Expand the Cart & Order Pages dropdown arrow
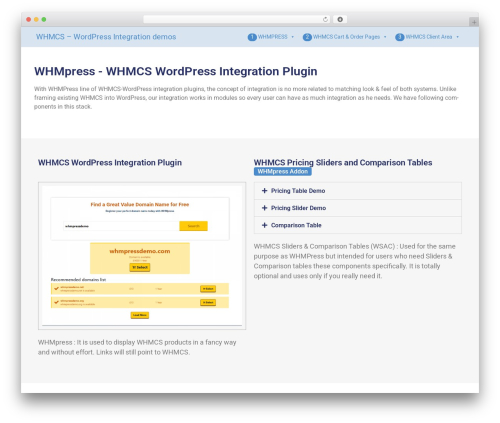 tap(385, 37)
